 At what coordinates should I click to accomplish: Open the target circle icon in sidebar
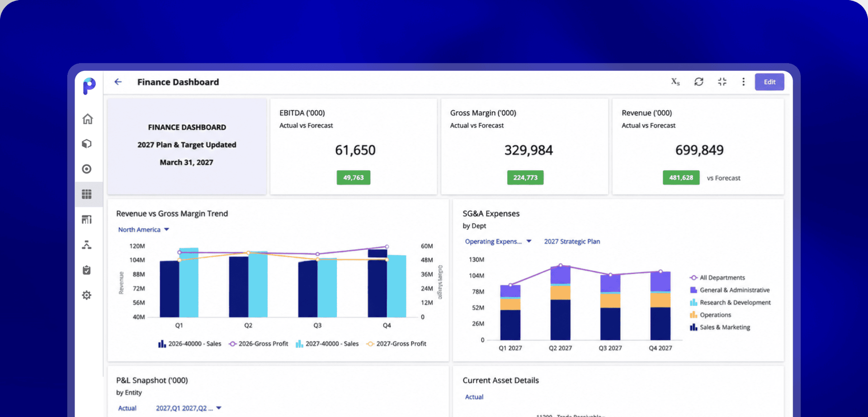(x=87, y=169)
